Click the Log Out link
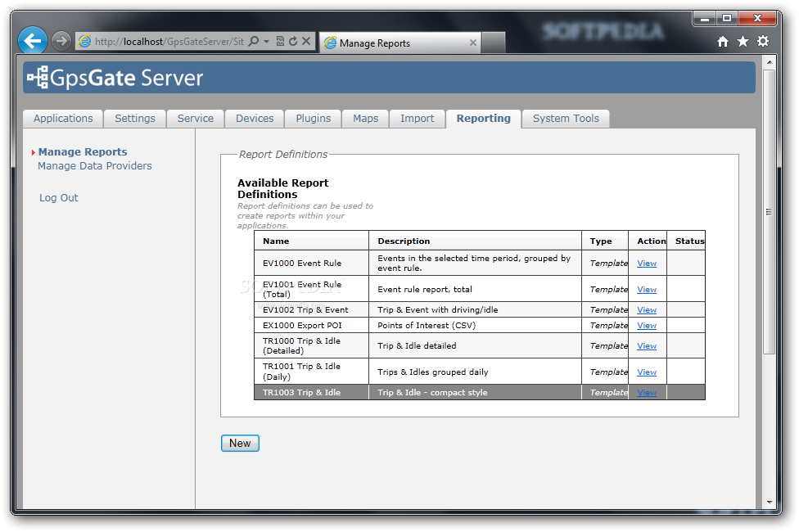Viewport: 799px width, 532px height. [x=59, y=198]
